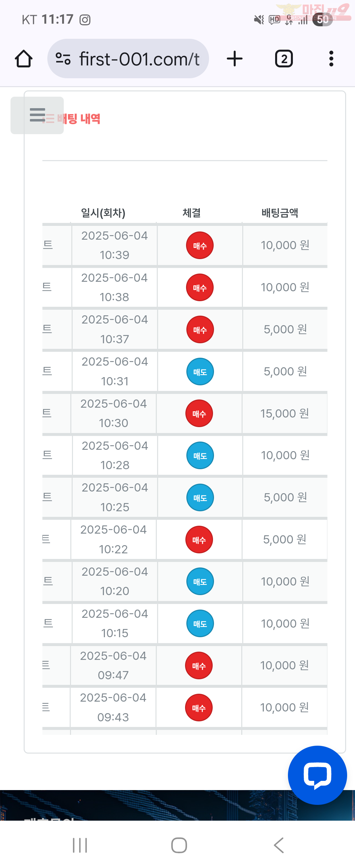Open the hamburger side menu
355x868 pixels.
[37, 115]
